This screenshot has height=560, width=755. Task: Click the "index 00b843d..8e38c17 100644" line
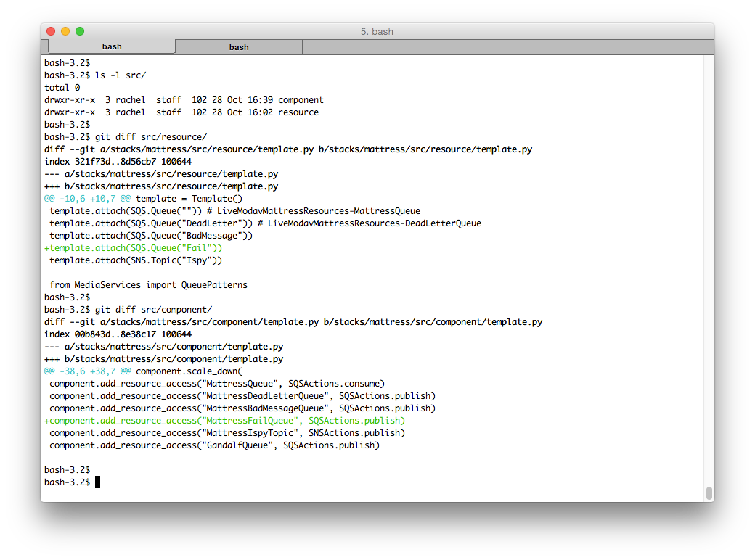118,334
